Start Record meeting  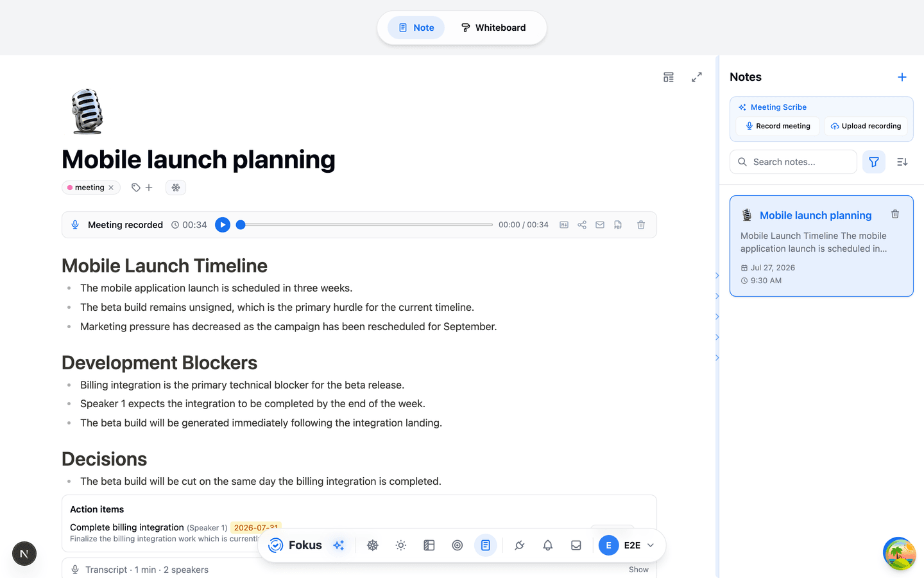(x=778, y=126)
